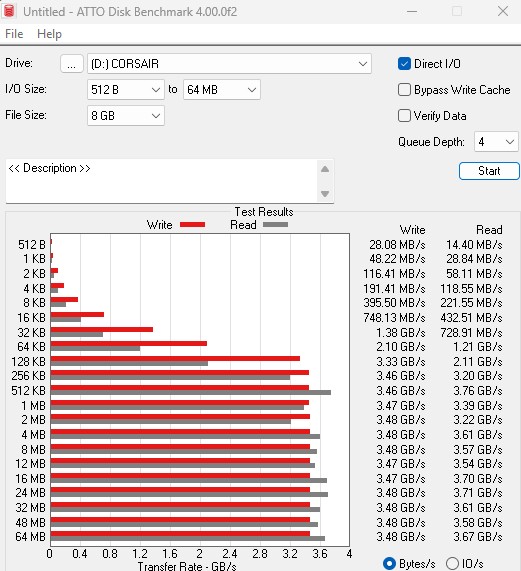This screenshot has height=571, width=521.
Task: Click the ATTO Disk Benchmark app icon
Action: click(9, 11)
